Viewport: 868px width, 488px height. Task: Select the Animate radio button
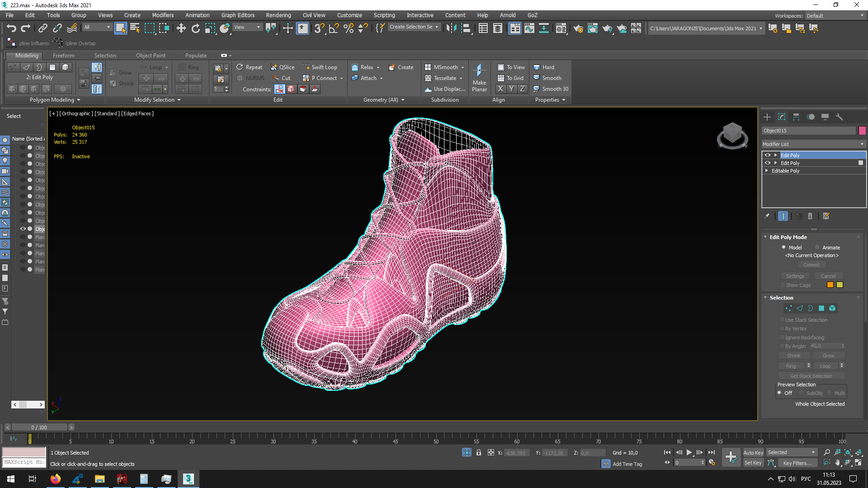click(817, 248)
